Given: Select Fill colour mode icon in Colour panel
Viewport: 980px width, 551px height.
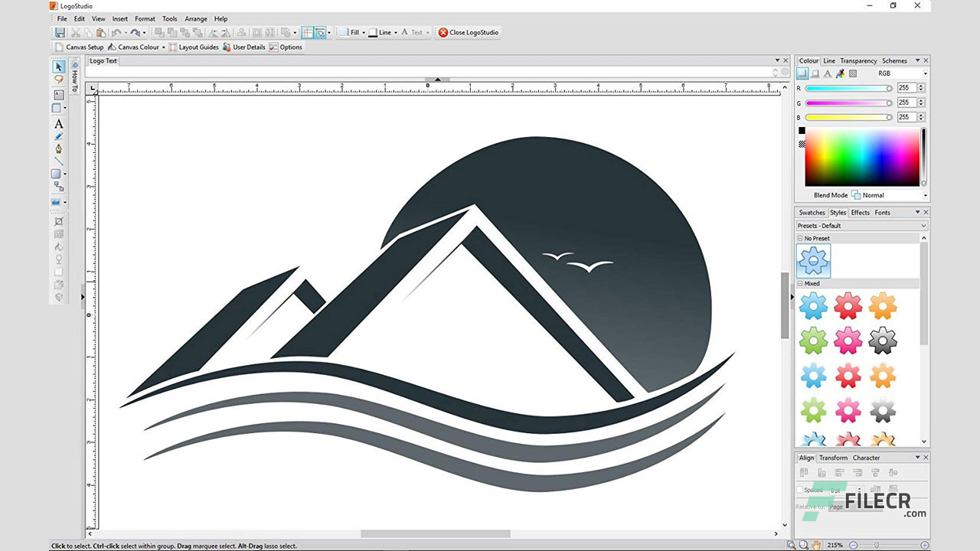Looking at the screenshot, I should point(802,73).
